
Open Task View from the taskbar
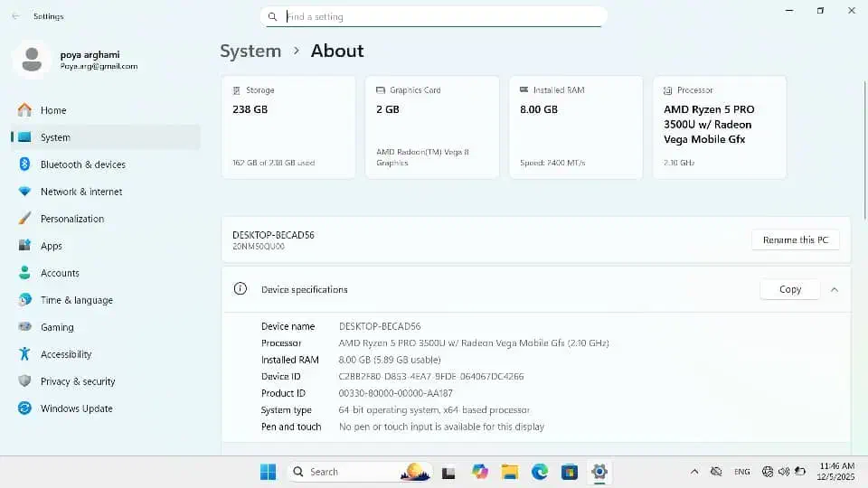[x=448, y=472]
